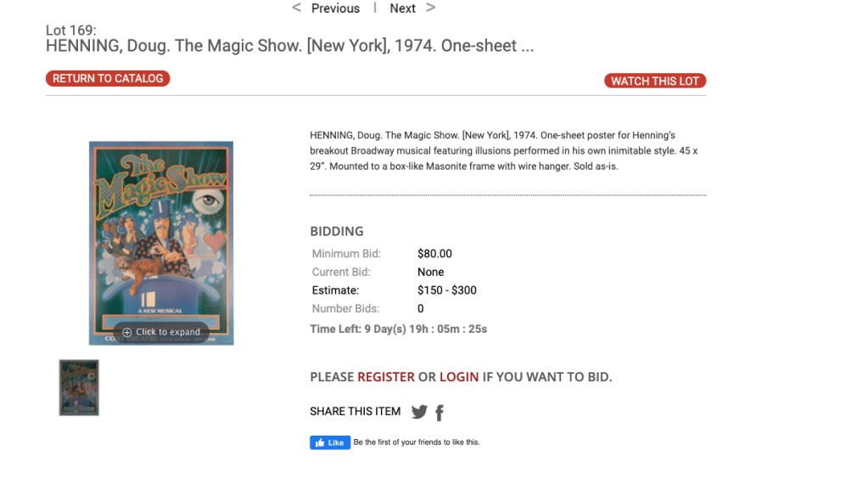Share this item on Facebook
This screenshot has width=868, height=501.
click(440, 413)
